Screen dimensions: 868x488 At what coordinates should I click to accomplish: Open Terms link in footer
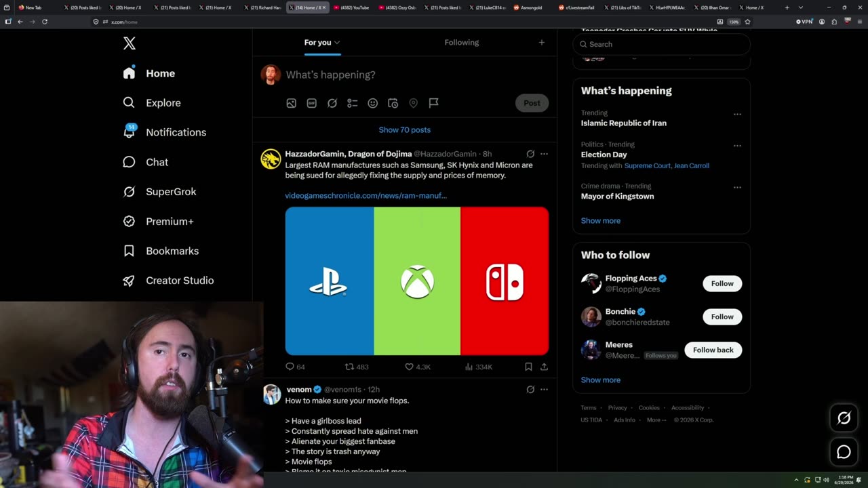pos(588,407)
